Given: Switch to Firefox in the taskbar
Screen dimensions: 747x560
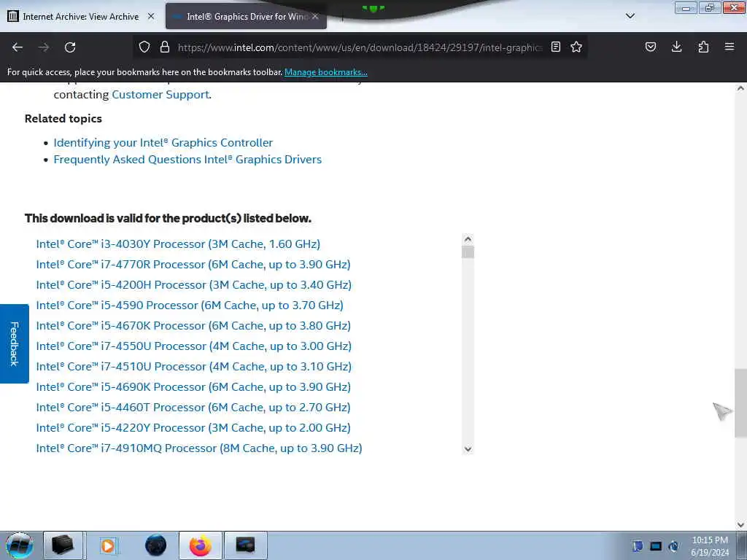Looking at the screenshot, I should 201,545.
